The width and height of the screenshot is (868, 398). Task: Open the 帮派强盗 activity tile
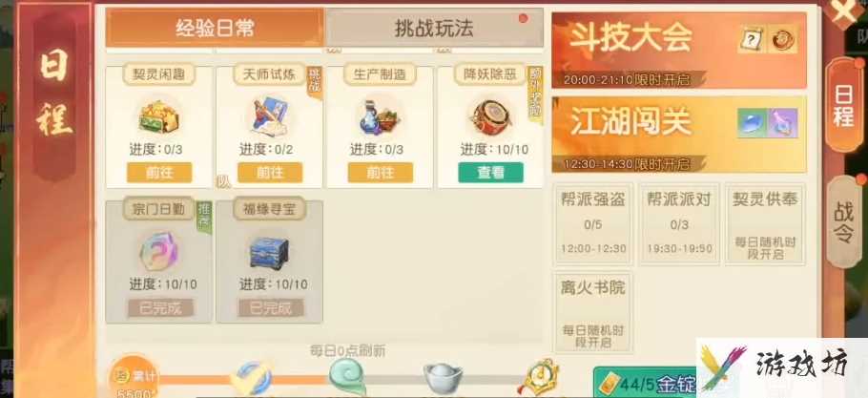(x=593, y=223)
